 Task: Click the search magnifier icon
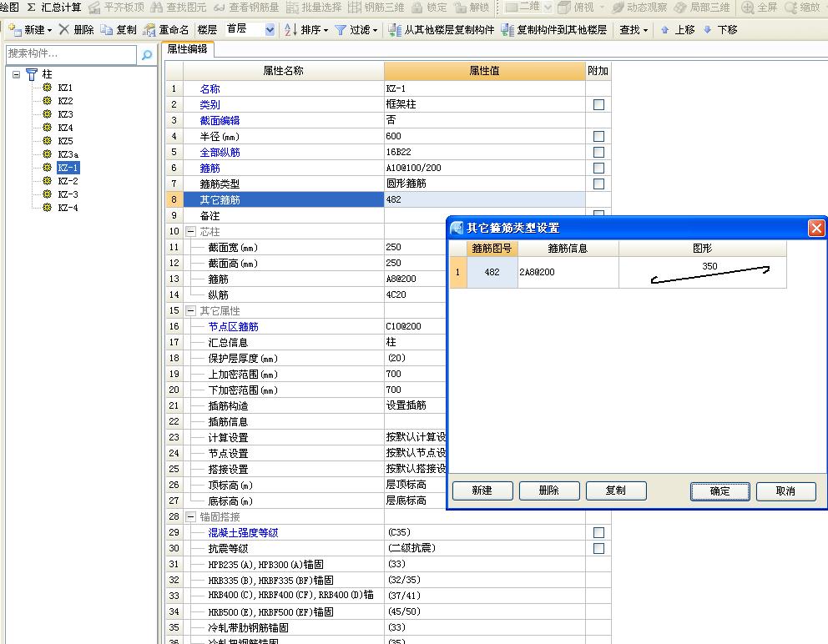point(148,54)
